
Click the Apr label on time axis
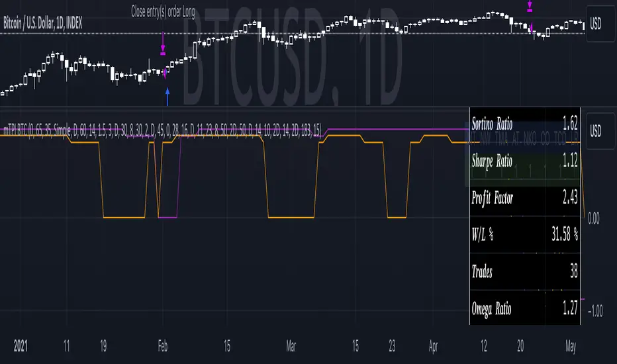pos(433,346)
